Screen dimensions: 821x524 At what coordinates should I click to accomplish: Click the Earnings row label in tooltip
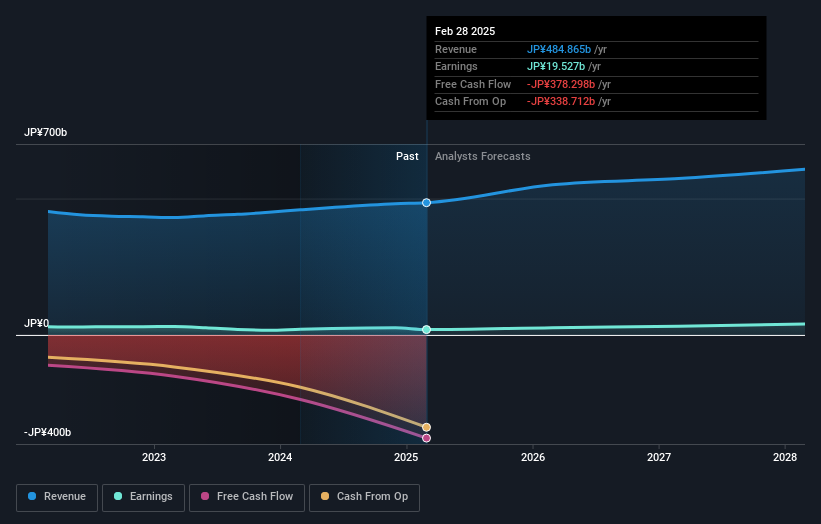click(456, 66)
